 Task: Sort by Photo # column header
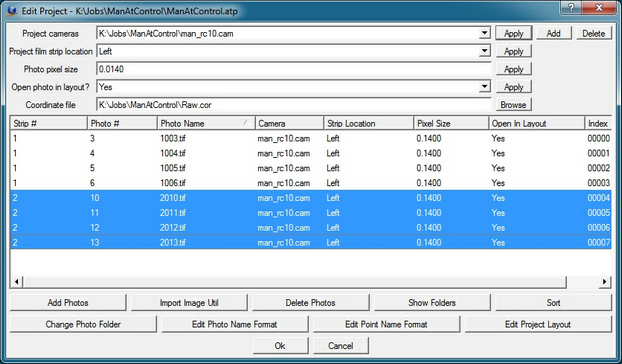[x=122, y=123]
